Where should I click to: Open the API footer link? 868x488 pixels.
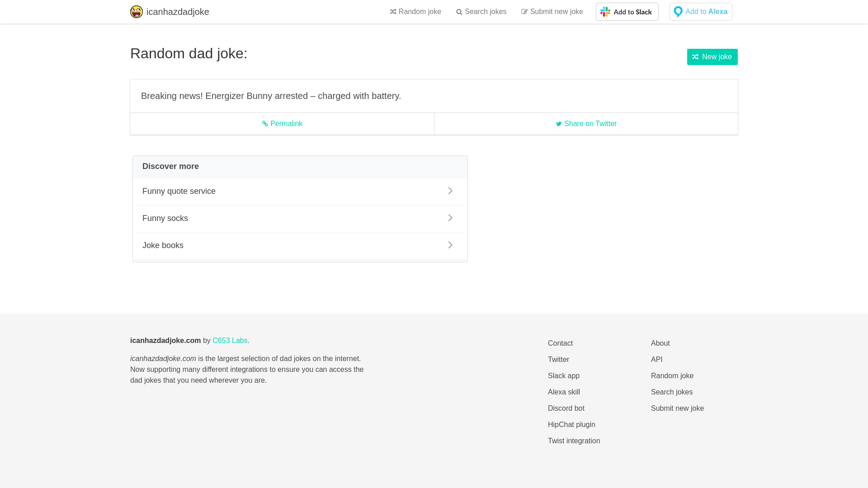(x=657, y=360)
